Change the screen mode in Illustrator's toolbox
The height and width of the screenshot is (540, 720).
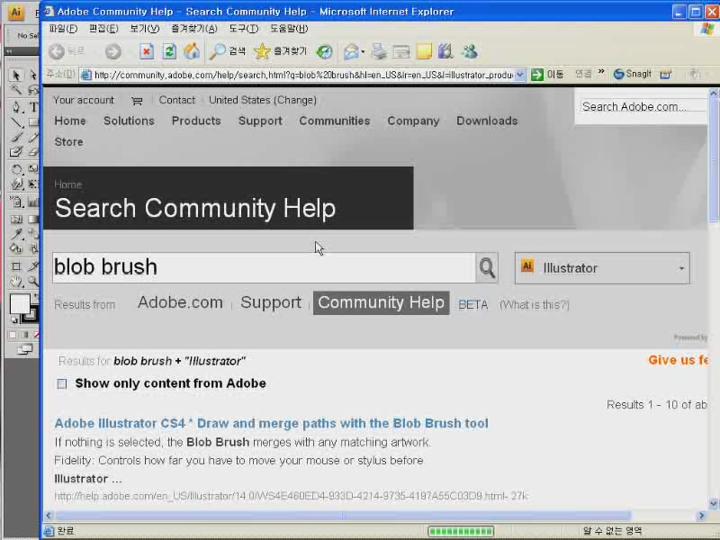point(24,350)
